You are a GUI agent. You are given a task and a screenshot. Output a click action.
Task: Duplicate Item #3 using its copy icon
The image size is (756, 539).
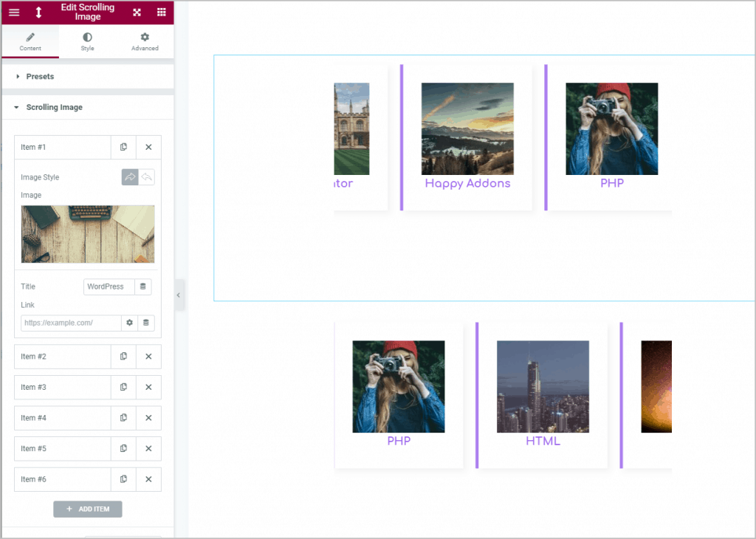point(123,387)
